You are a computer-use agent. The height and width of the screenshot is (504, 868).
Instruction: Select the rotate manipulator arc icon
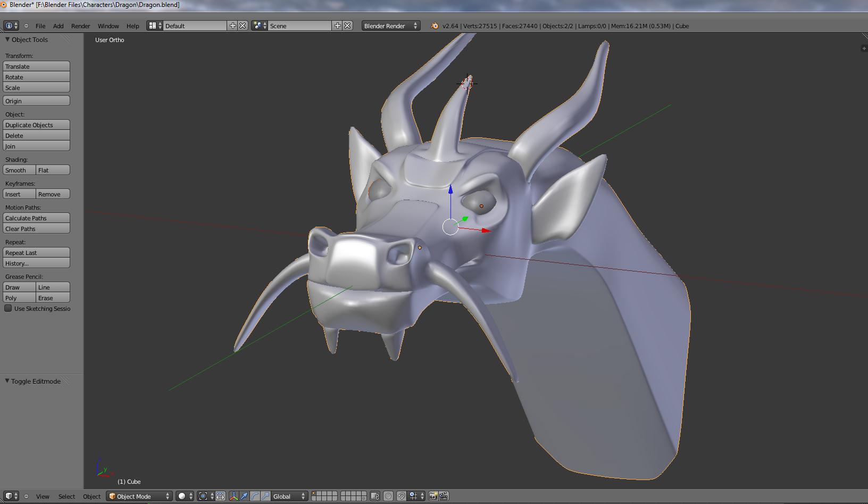point(255,496)
